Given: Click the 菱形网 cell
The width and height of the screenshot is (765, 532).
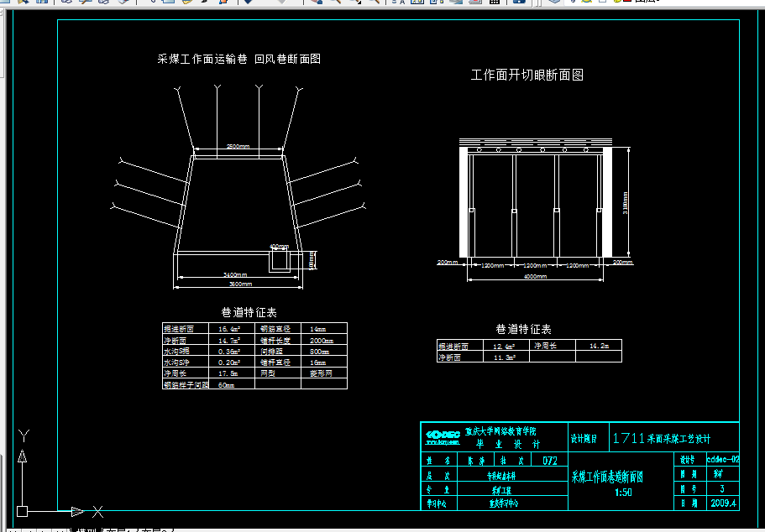Looking at the screenshot, I should tap(321, 373).
